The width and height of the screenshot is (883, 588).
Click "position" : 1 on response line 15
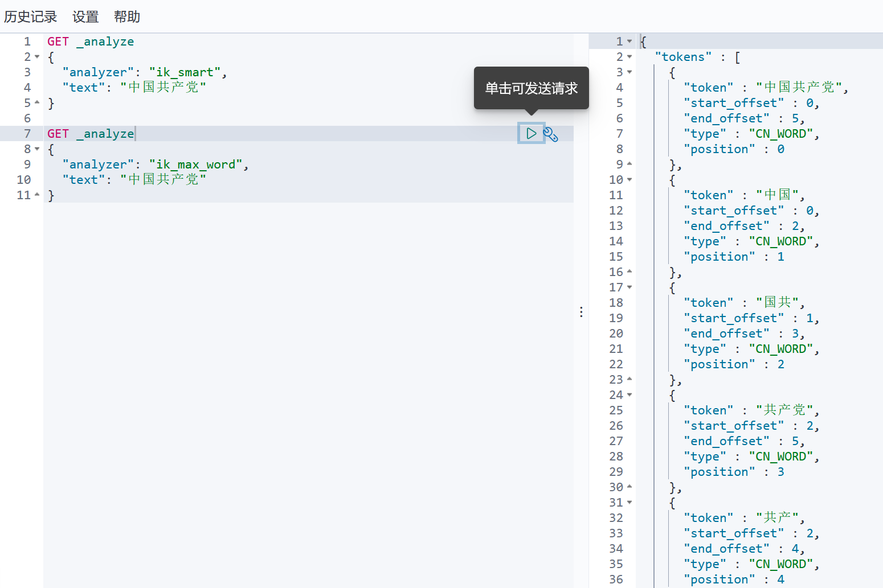734,257
